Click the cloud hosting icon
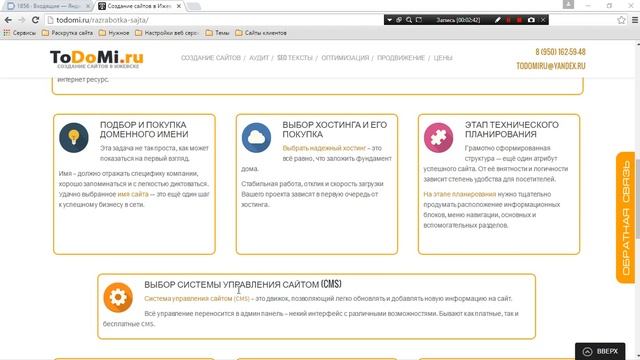The image size is (640, 360). [x=256, y=138]
